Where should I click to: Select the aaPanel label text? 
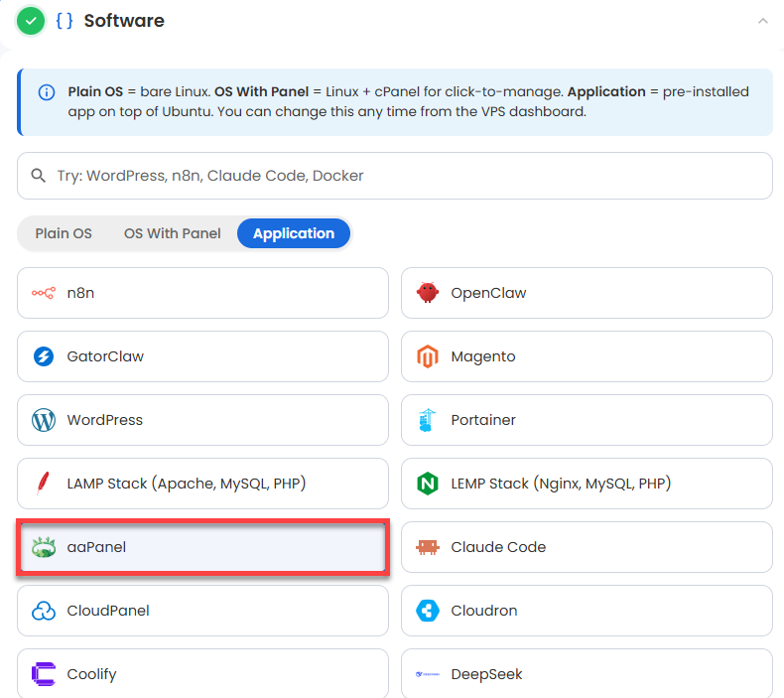tap(96, 547)
